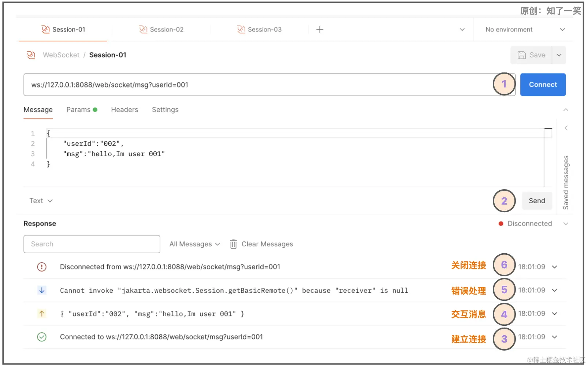Image resolution: width=588 pixels, height=366 pixels.
Task: Collapse the message pane with the up chevron
Action: pyautogui.click(x=566, y=110)
